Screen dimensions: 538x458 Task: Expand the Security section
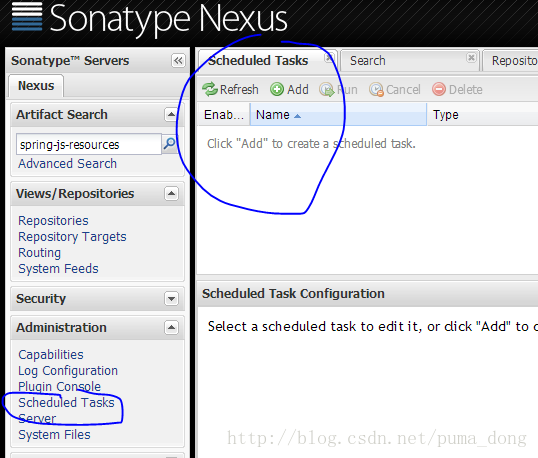point(171,298)
